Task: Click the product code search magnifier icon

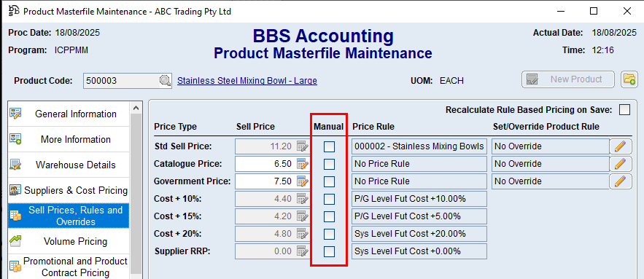Action: point(165,80)
